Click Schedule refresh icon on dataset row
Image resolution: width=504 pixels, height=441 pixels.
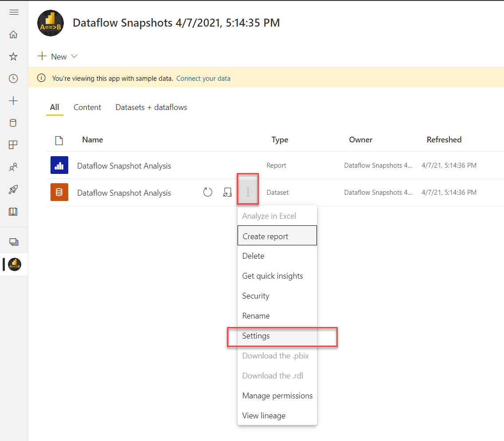(227, 193)
